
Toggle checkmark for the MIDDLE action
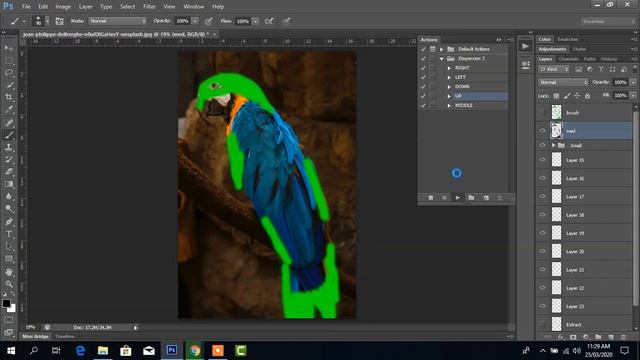tap(423, 105)
